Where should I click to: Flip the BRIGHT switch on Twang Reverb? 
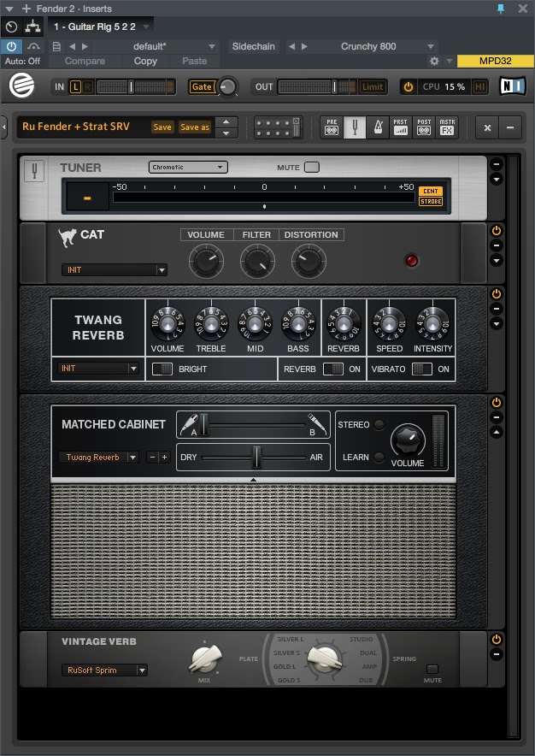[162, 369]
